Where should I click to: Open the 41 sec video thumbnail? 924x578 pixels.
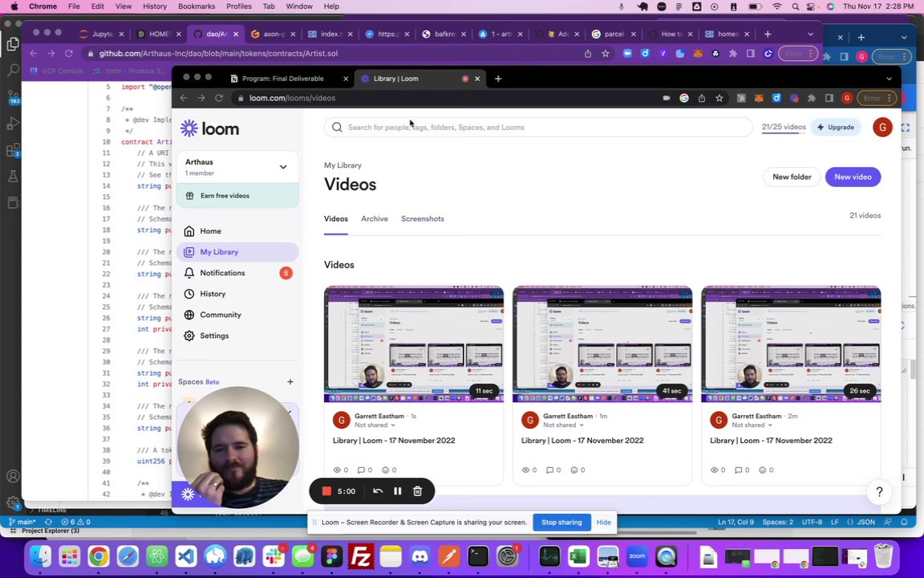point(602,344)
